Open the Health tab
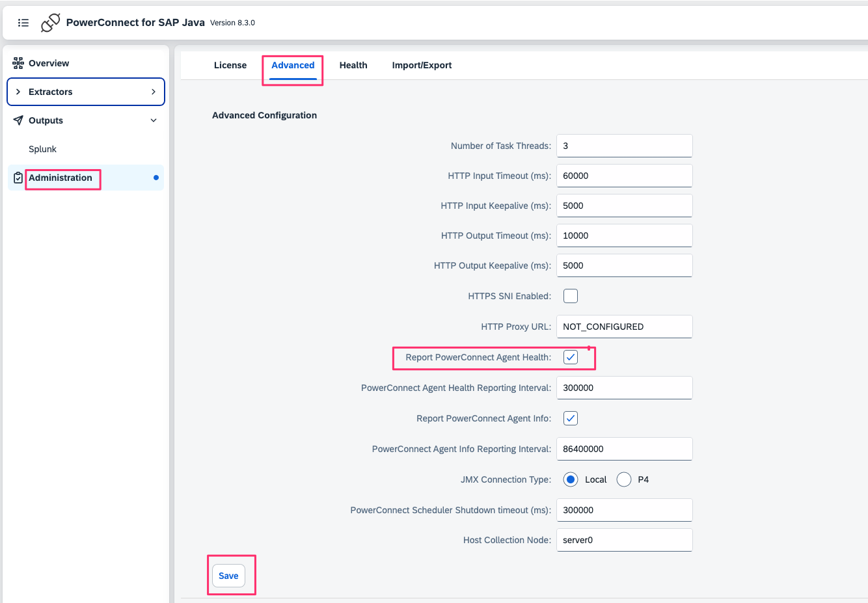The height and width of the screenshot is (603, 868). click(x=353, y=65)
